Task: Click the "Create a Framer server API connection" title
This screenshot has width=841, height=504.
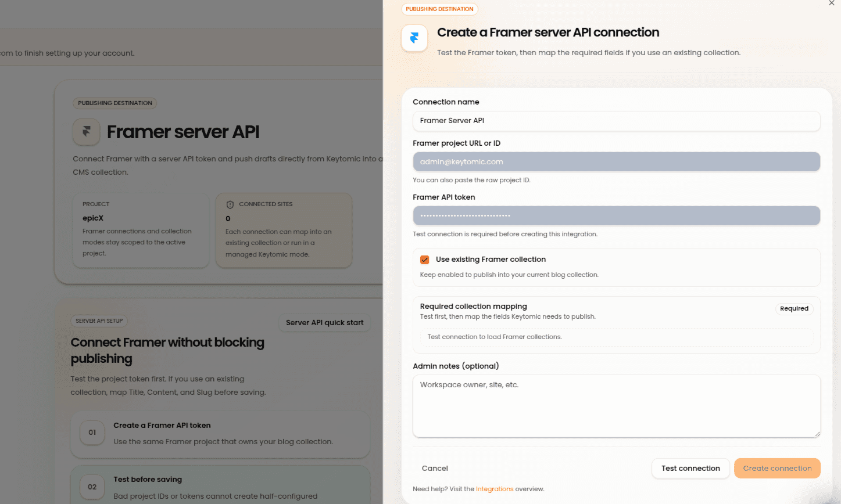Action: [x=548, y=33]
